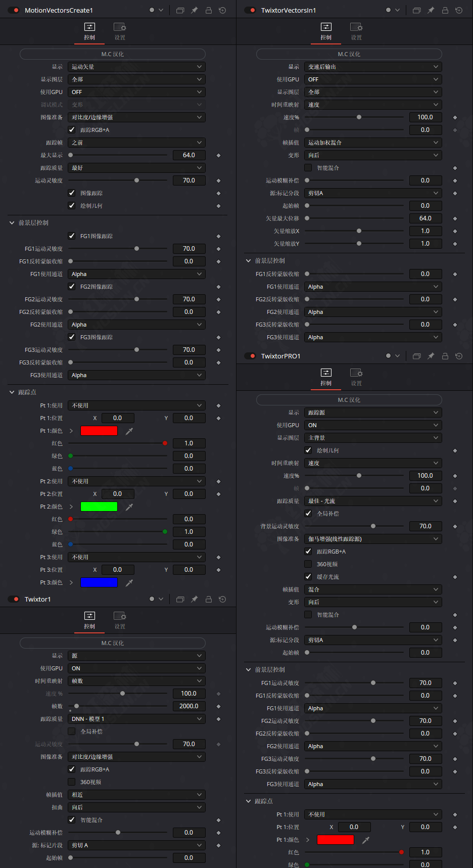Screen dimensions: 473x868
Task: Click Pt 1:位置 X field in MotionVectorsCreate1
Action: 118,418
